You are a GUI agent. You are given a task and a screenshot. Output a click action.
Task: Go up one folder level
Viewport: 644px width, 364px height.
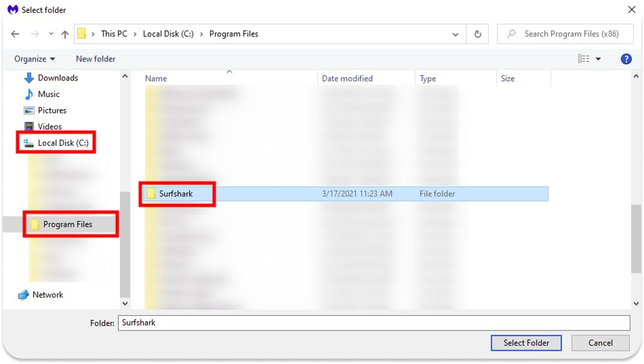(x=65, y=34)
